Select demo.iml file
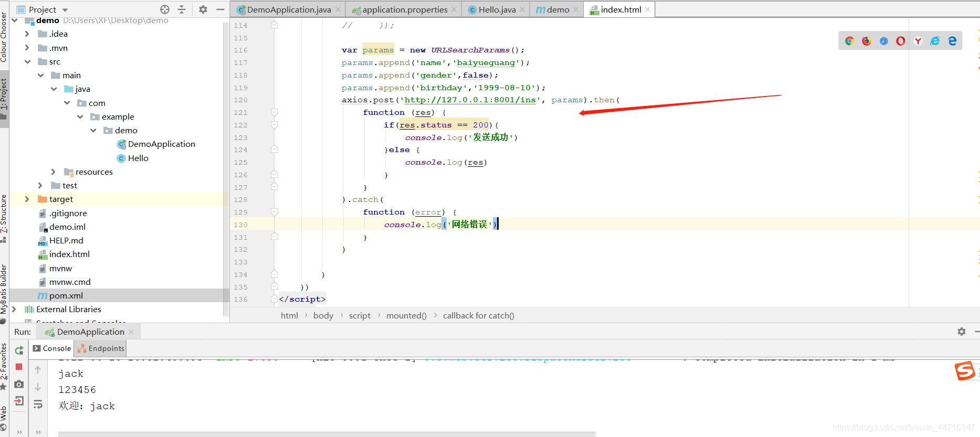Screen dimensions: 980x437 pyautogui.click(x=62, y=227)
